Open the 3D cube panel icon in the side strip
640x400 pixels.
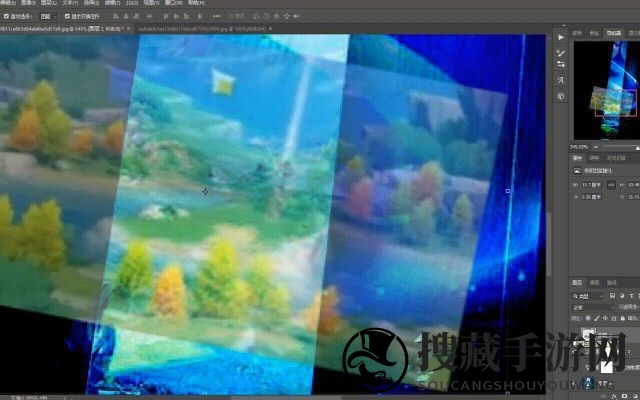click(x=561, y=96)
